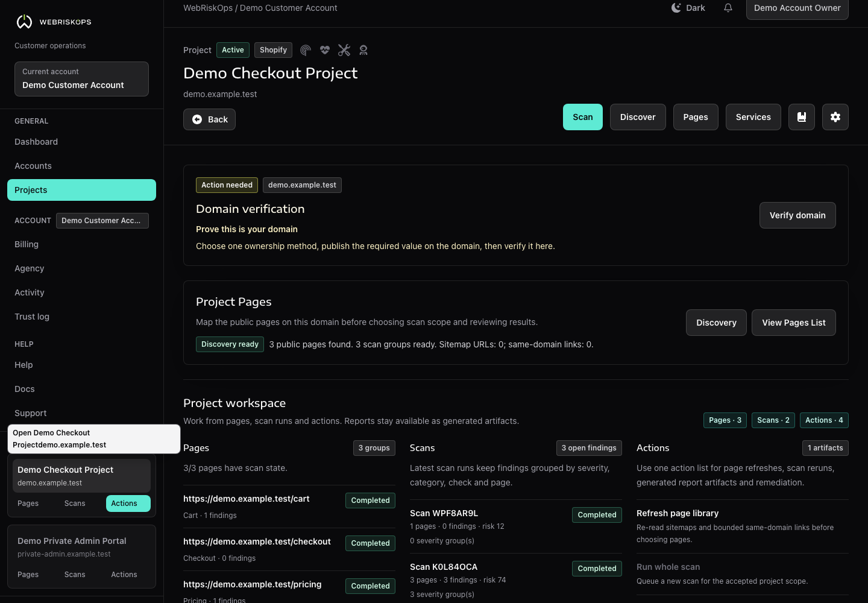Viewport: 868px width, 603px height.
Task: Open Agency in the sidebar
Action: tap(81, 268)
